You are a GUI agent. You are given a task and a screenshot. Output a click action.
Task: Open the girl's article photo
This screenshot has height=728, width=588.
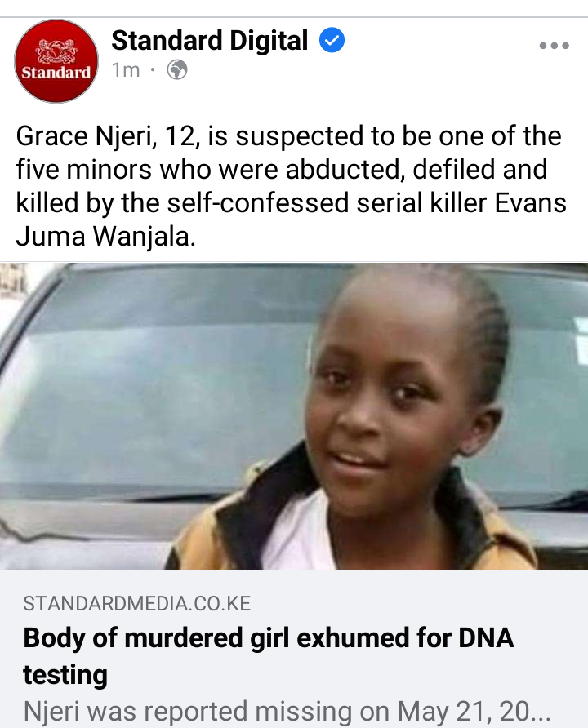(294, 416)
